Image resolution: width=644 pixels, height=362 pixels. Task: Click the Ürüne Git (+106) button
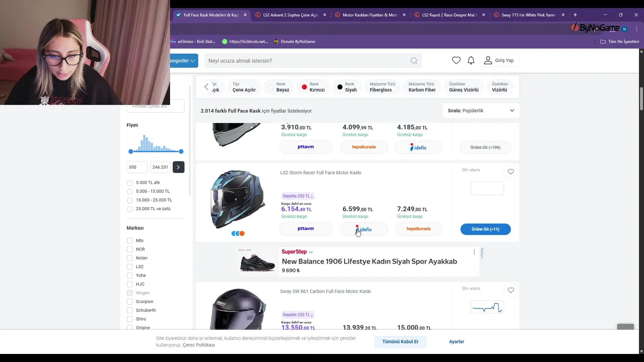486,147
